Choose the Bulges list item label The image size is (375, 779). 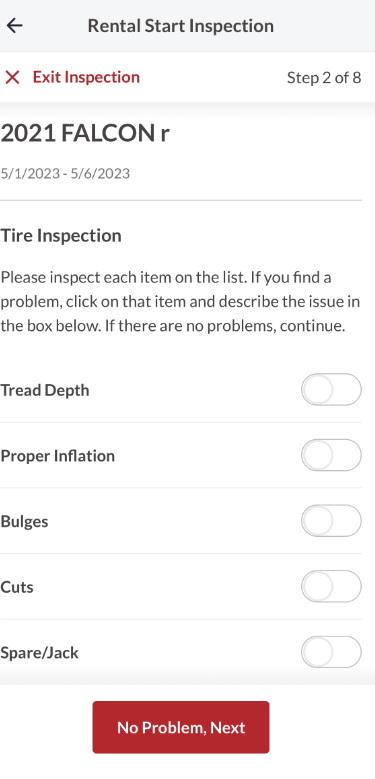tap(24, 522)
